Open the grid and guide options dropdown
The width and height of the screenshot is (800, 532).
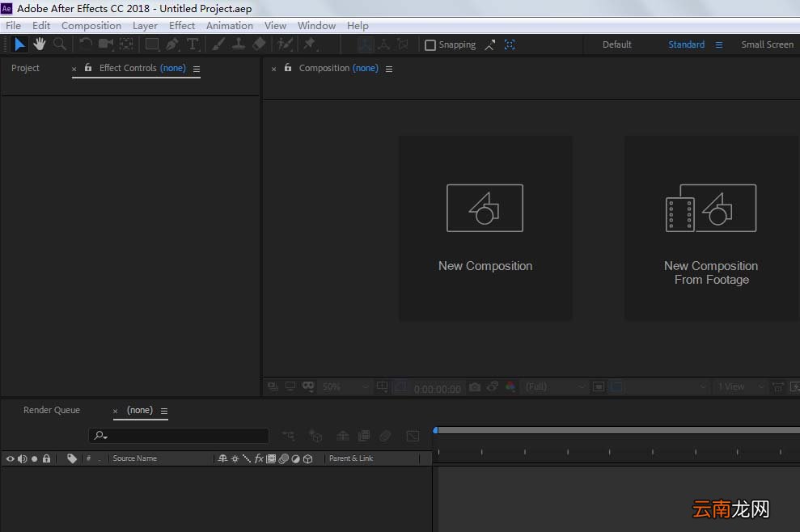(382, 386)
